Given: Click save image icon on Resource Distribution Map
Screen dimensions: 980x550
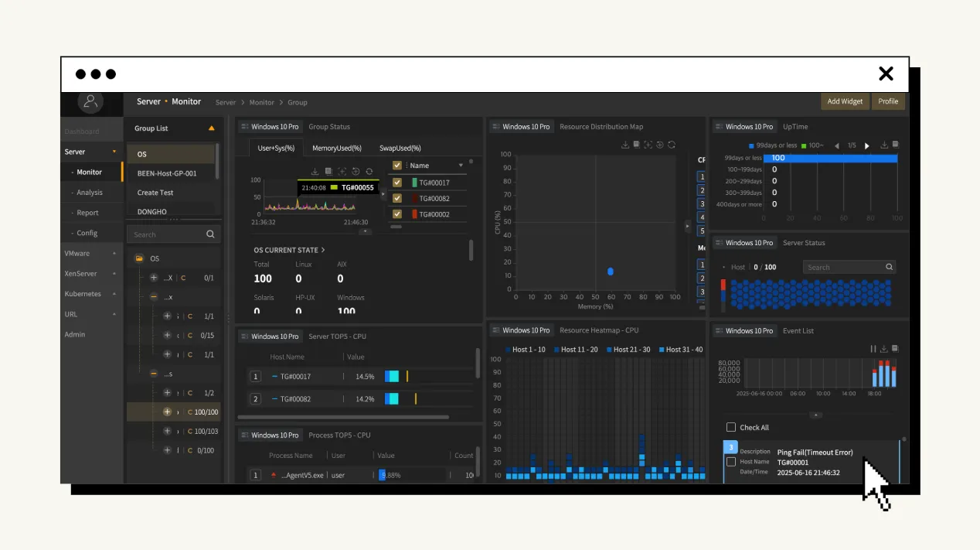Looking at the screenshot, I should coord(636,145).
